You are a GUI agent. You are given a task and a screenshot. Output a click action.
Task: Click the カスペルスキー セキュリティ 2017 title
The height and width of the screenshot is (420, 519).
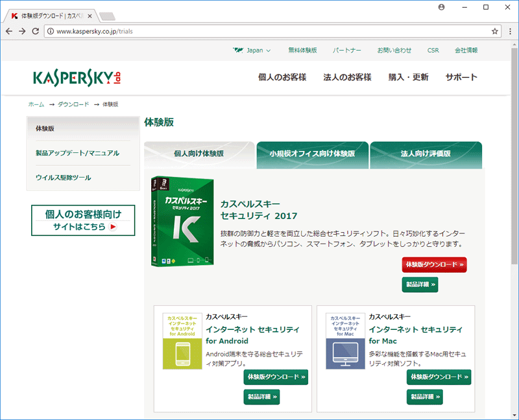point(259,210)
